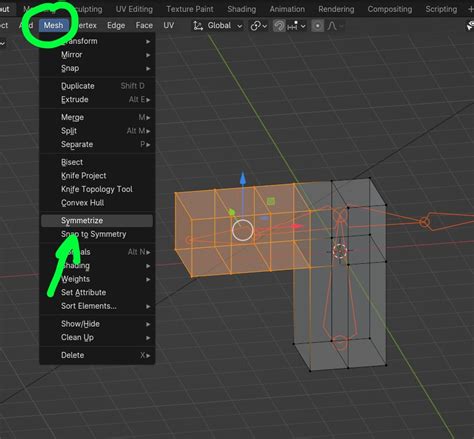The image size is (474, 439).
Task: Expand the Show/Hide submenu
Action: 97,324
